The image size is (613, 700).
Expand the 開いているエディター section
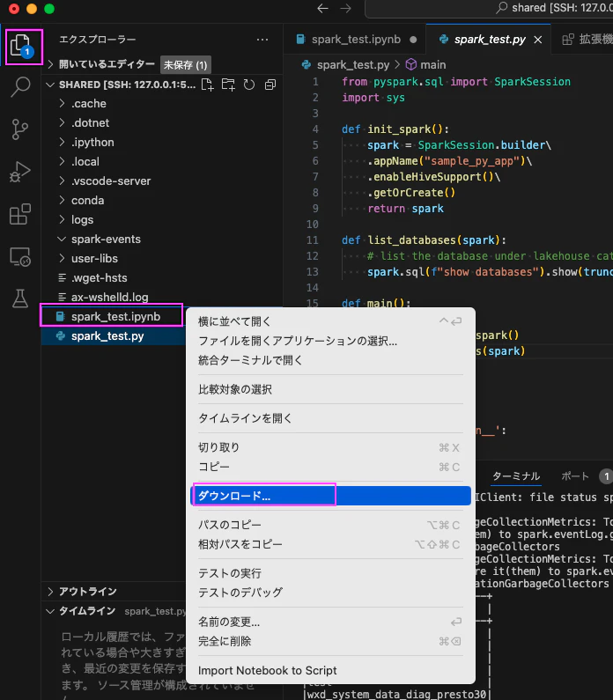[50, 65]
